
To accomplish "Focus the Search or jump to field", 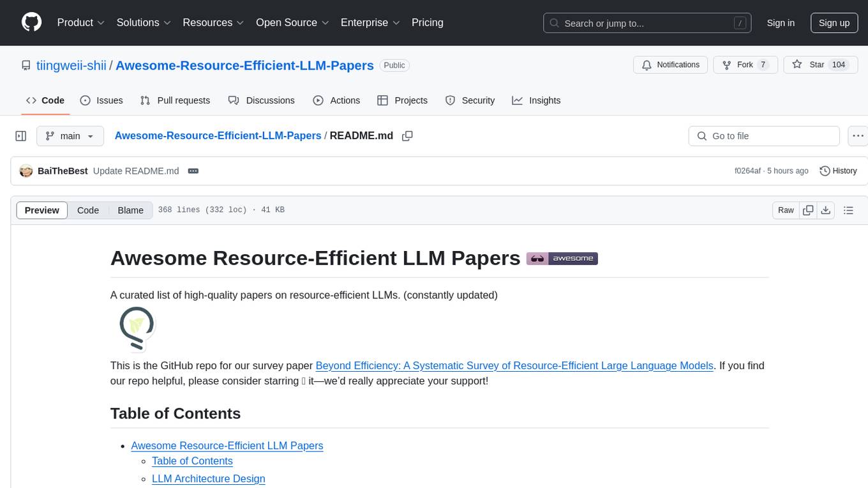I will coord(646,23).
